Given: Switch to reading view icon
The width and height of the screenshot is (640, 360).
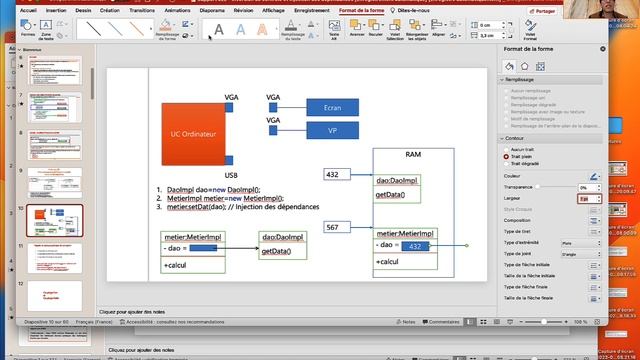Looking at the screenshot, I should click(497, 322).
